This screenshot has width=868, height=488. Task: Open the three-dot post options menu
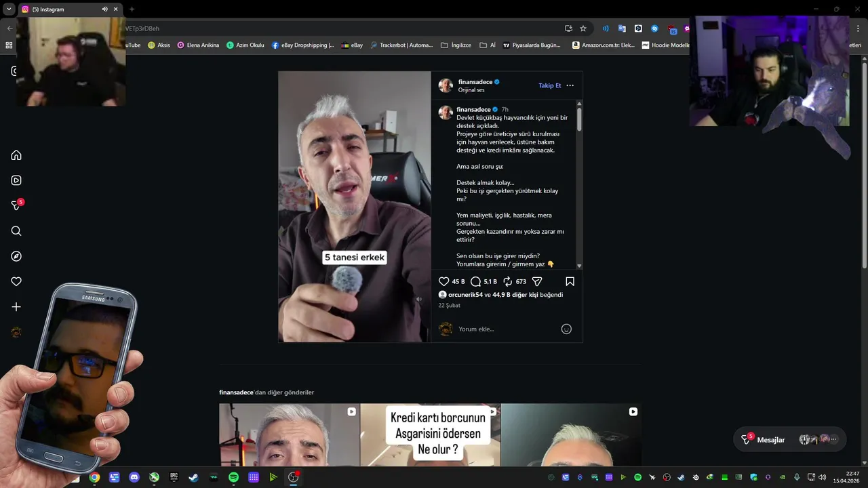coord(570,85)
